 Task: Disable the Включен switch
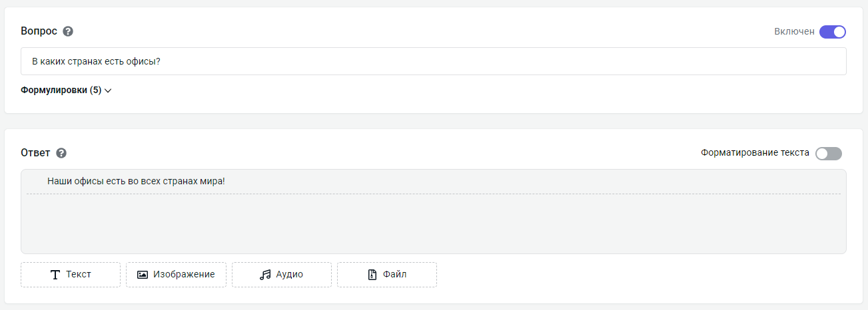point(832,32)
